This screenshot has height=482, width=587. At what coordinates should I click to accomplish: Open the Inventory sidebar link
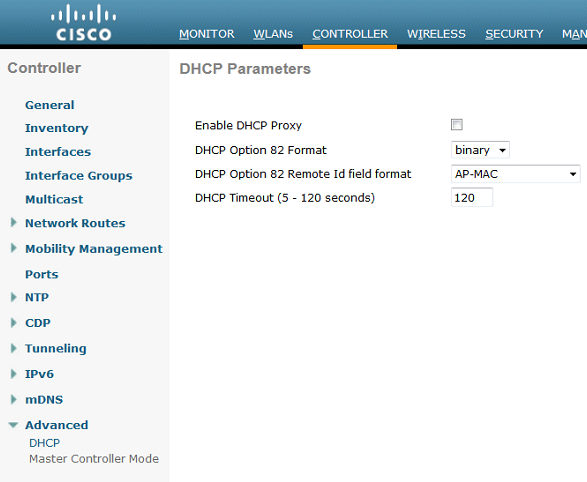tap(57, 128)
